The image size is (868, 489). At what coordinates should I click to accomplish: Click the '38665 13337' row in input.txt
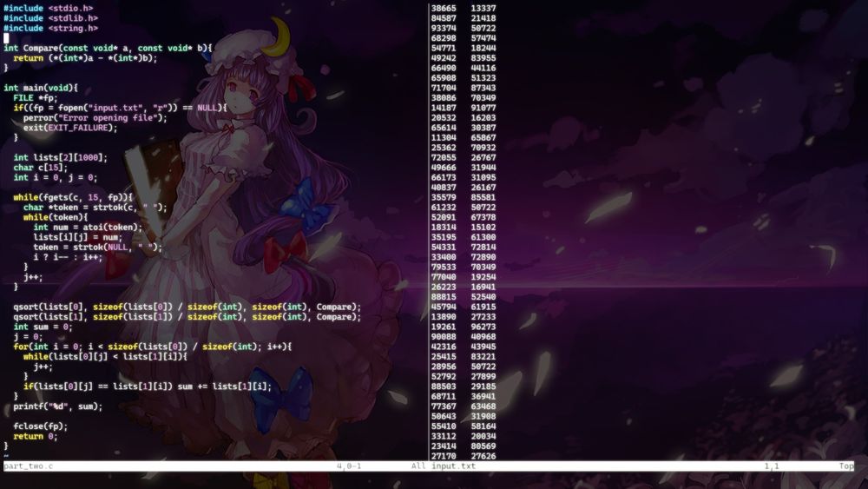464,9
